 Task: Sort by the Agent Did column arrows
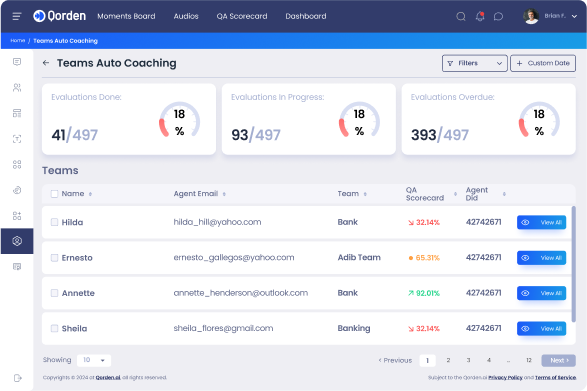coord(504,194)
